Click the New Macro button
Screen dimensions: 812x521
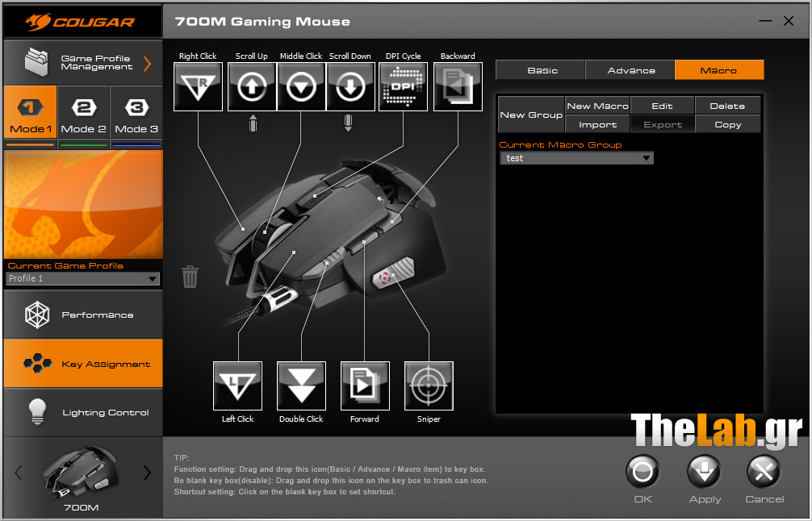tap(597, 106)
